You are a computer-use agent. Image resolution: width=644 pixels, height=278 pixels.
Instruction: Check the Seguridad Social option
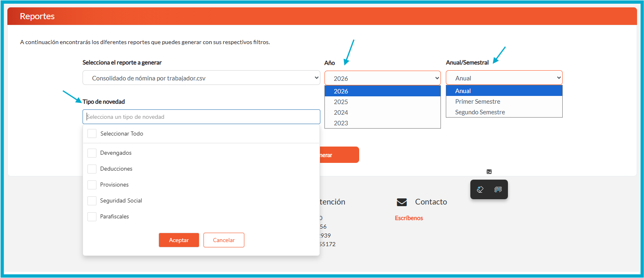pos(92,200)
